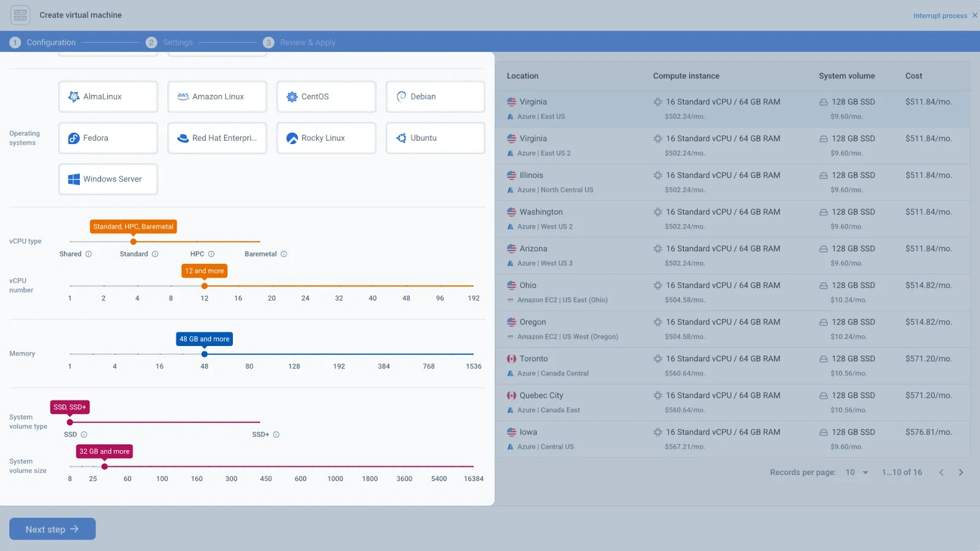980x551 pixels.
Task: Click the Interrupt process link
Action: tap(940, 16)
